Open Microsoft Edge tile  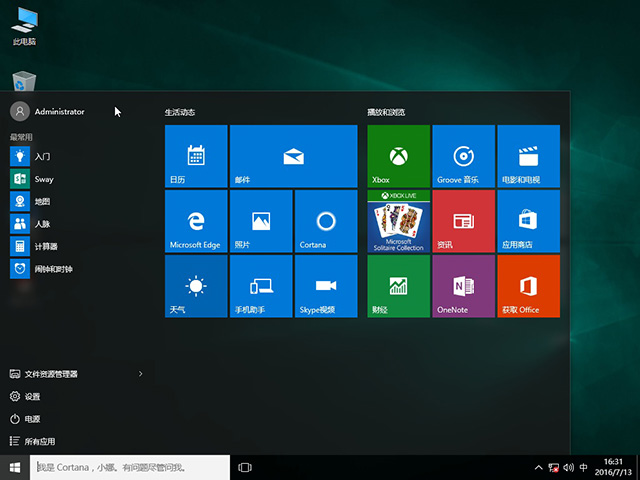pyautogui.click(x=196, y=221)
